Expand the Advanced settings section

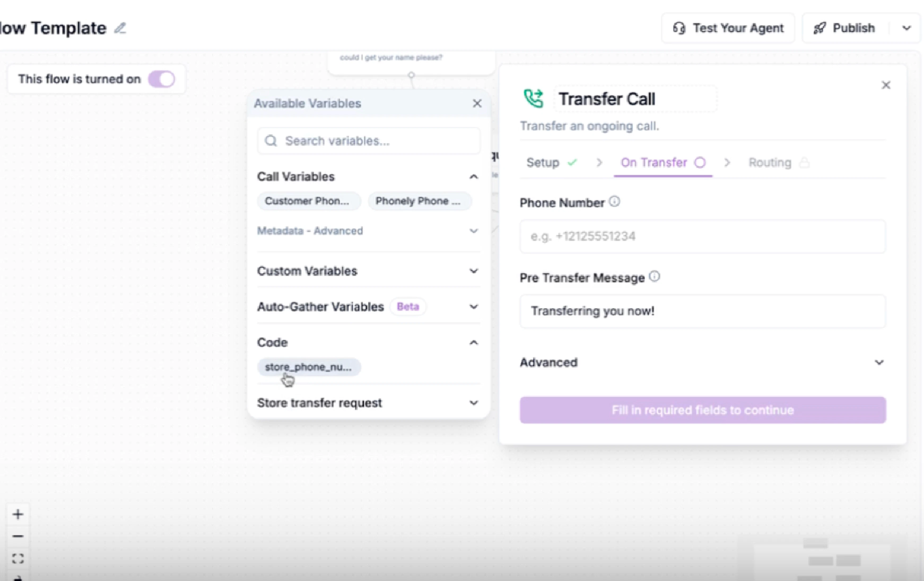(702, 362)
